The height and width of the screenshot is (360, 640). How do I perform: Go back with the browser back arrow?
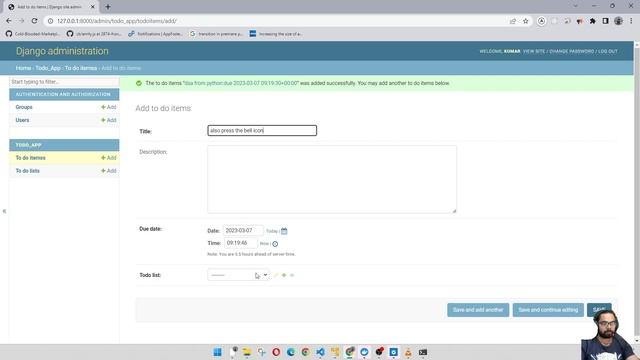[9, 21]
